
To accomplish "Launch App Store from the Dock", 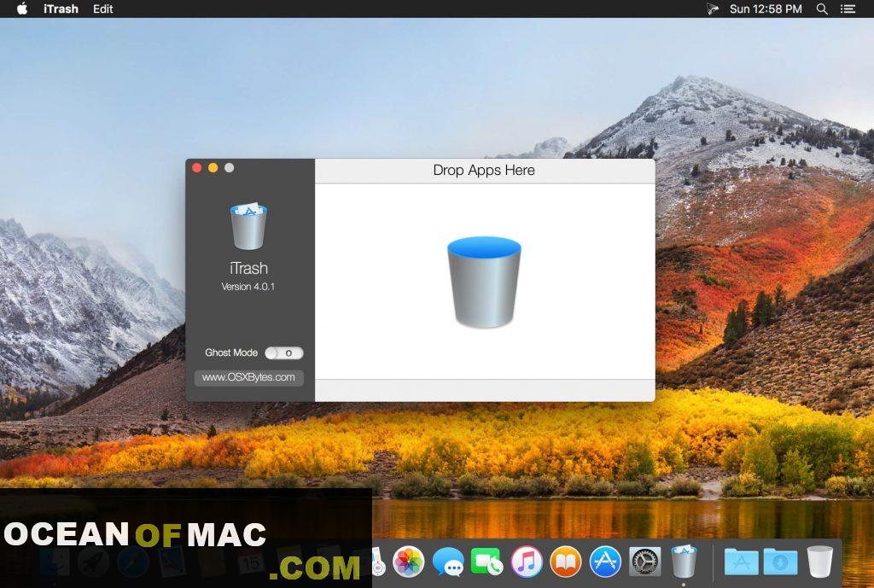I will [x=605, y=562].
